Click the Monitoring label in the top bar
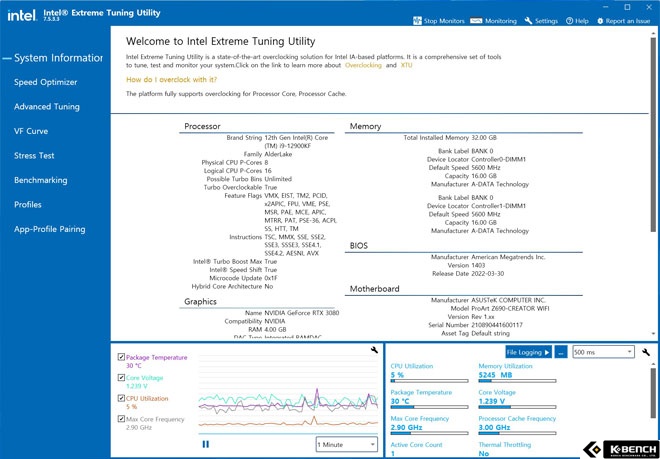The width and height of the screenshot is (660, 459). pos(501,21)
